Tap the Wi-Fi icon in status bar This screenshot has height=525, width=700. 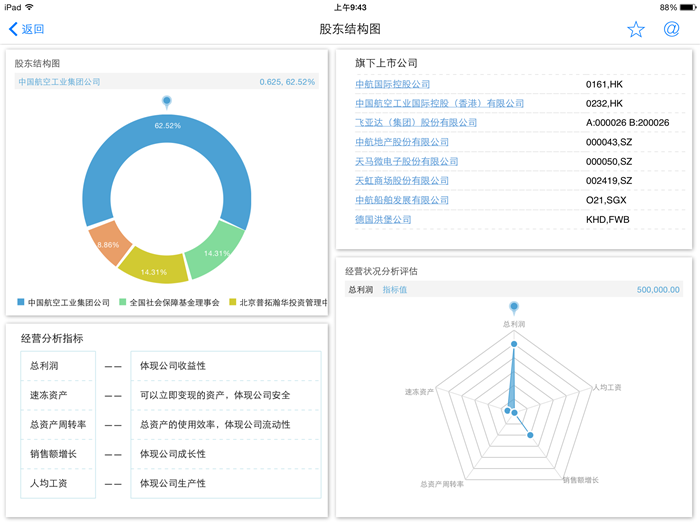point(29,7)
